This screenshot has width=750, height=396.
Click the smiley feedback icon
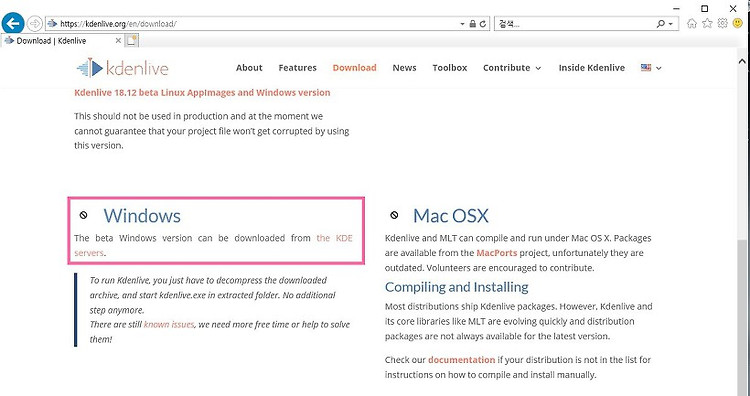738,23
